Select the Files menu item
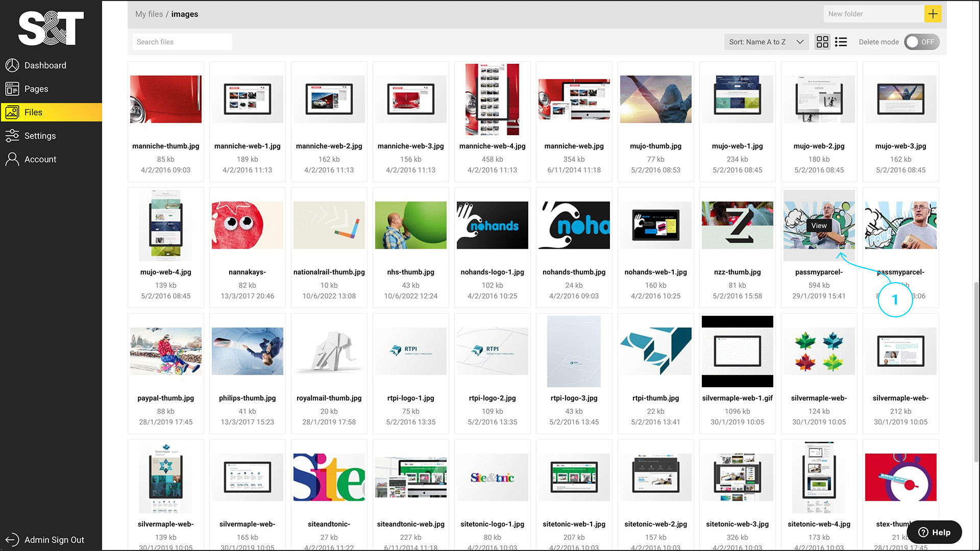Image resolution: width=980 pixels, height=551 pixels. pyautogui.click(x=34, y=112)
